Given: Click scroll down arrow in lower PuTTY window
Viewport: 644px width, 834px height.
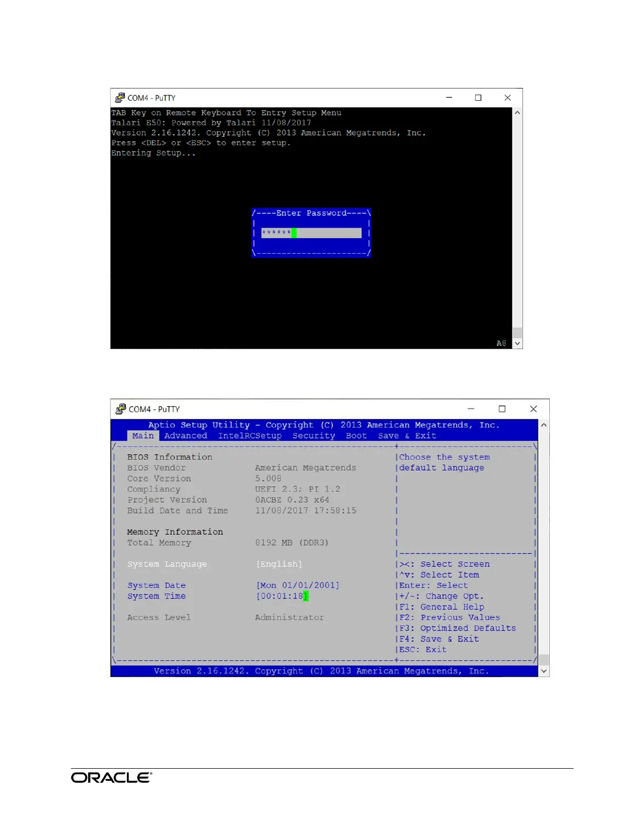Looking at the screenshot, I should point(544,671).
